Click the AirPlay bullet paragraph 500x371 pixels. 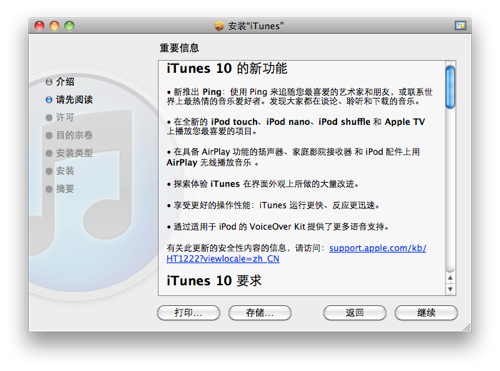(x=293, y=157)
